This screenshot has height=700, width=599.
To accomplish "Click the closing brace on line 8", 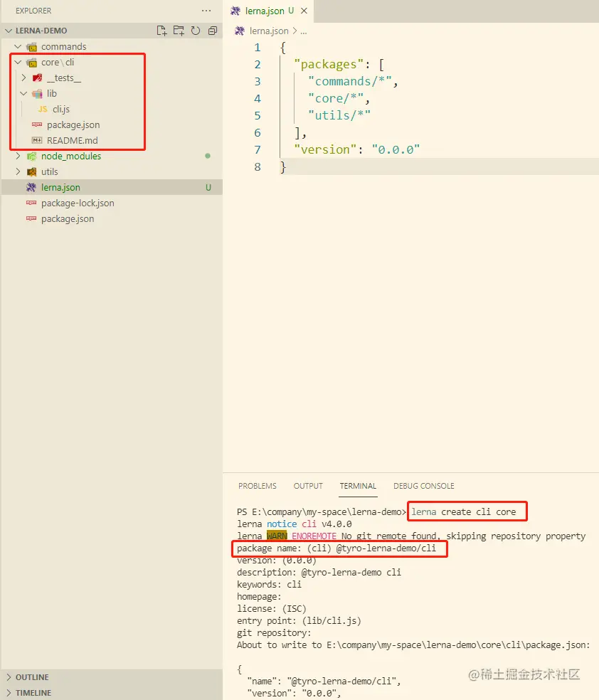I will click(282, 166).
